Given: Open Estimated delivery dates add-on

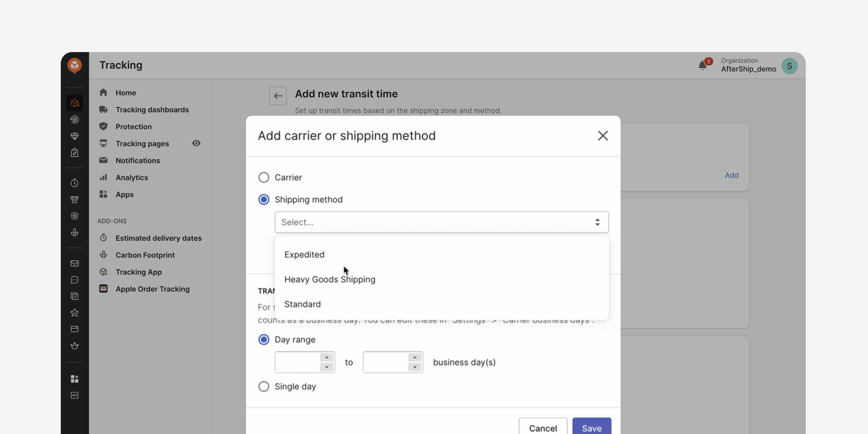Looking at the screenshot, I should click(158, 238).
